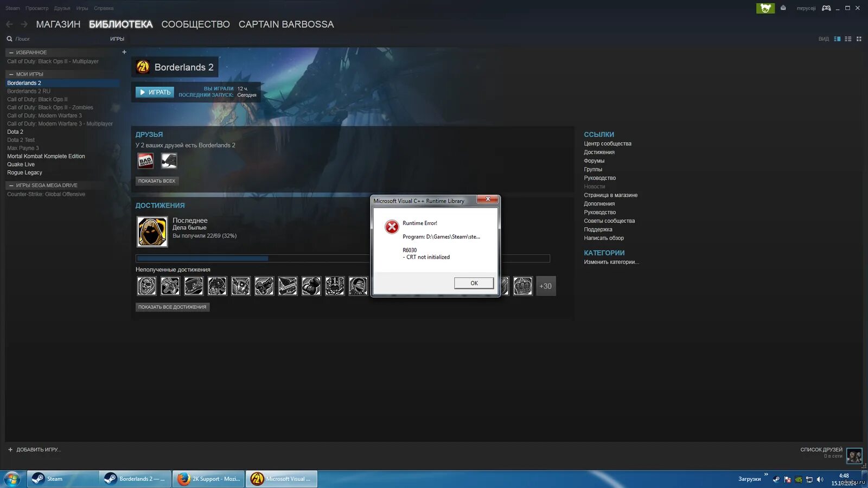Click the Borderlands 2 game logo icon
The image size is (868, 488).
point(143,67)
